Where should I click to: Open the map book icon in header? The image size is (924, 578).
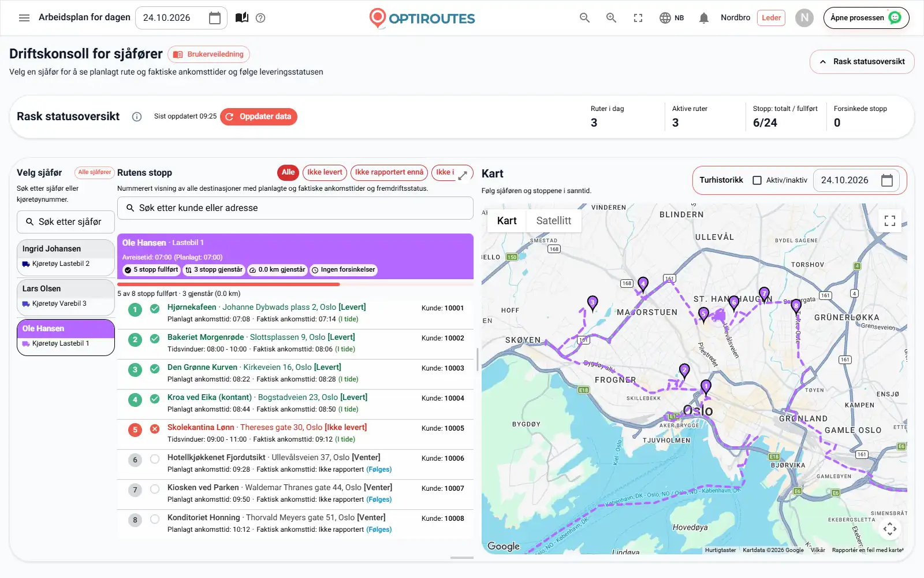(x=242, y=18)
